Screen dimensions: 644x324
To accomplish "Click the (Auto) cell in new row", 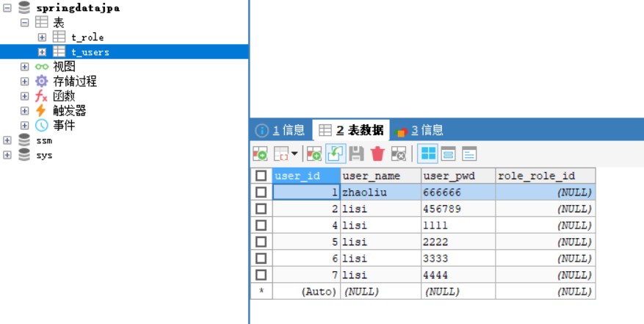I will pyautogui.click(x=306, y=291).
